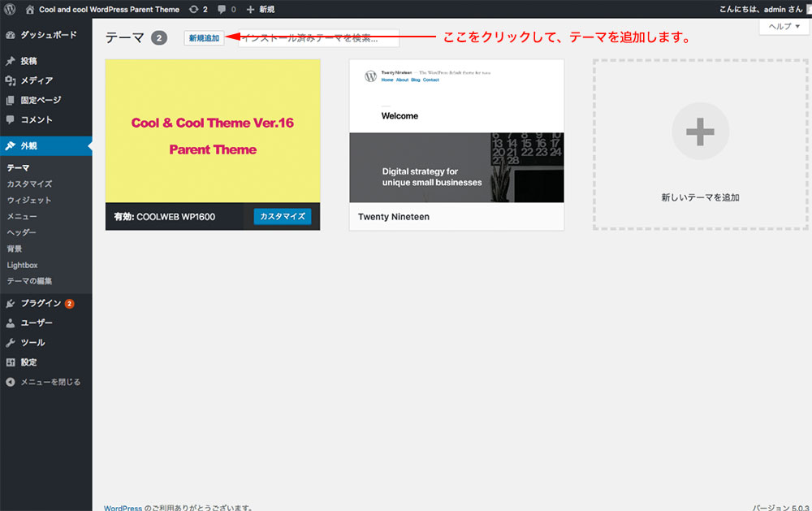Click 新しいテーマを追加 text
The width and height of the screenshot is (812, 511).
[700, 197]
